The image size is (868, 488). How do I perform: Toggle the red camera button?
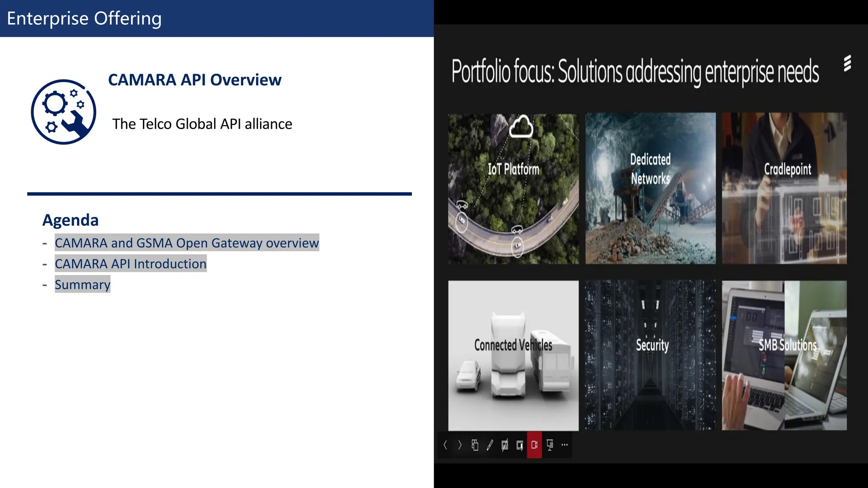pyautogui.click(x=534, y=445)
